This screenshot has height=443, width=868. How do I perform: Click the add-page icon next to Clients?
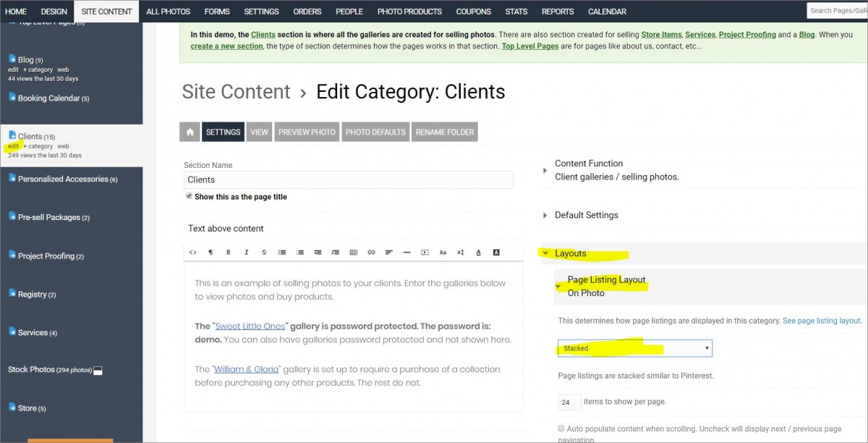[12, 136]
